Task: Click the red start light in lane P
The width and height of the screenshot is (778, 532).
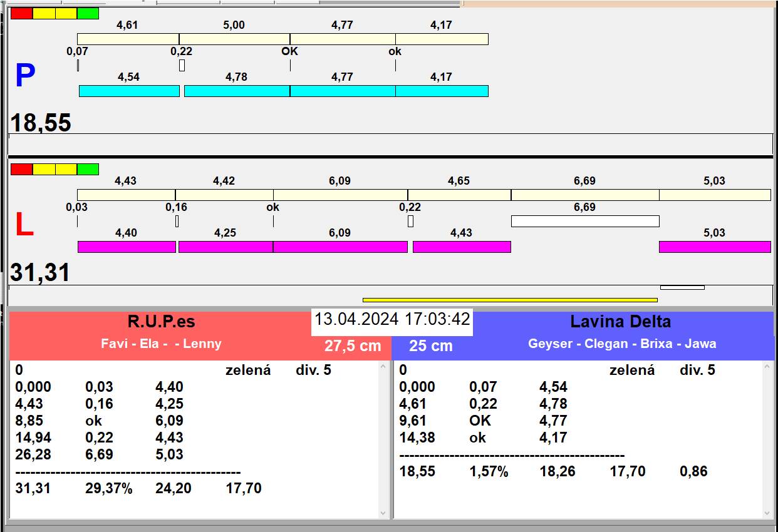Action: 21,13
